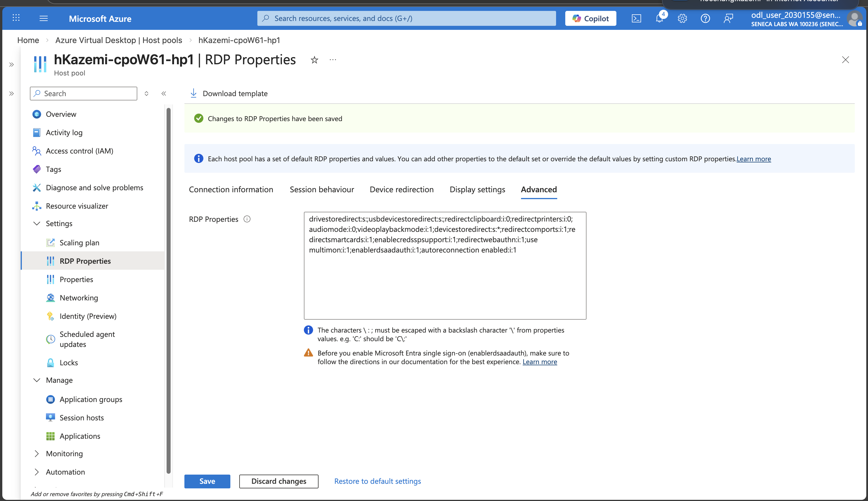Click the resource menu vertical scrollbar
Image resolution: width=868 pixels, height=501 pixels.
(x=168, y=291)
